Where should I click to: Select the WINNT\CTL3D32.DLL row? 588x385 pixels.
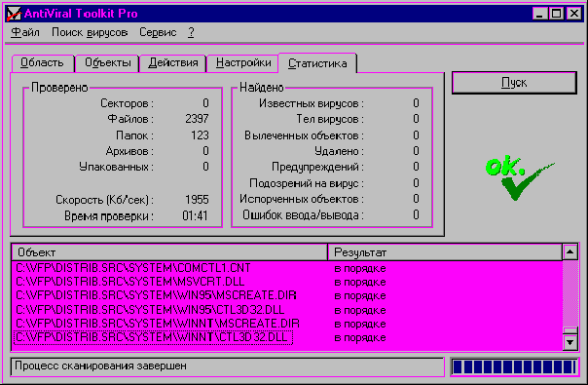point(287,337)
